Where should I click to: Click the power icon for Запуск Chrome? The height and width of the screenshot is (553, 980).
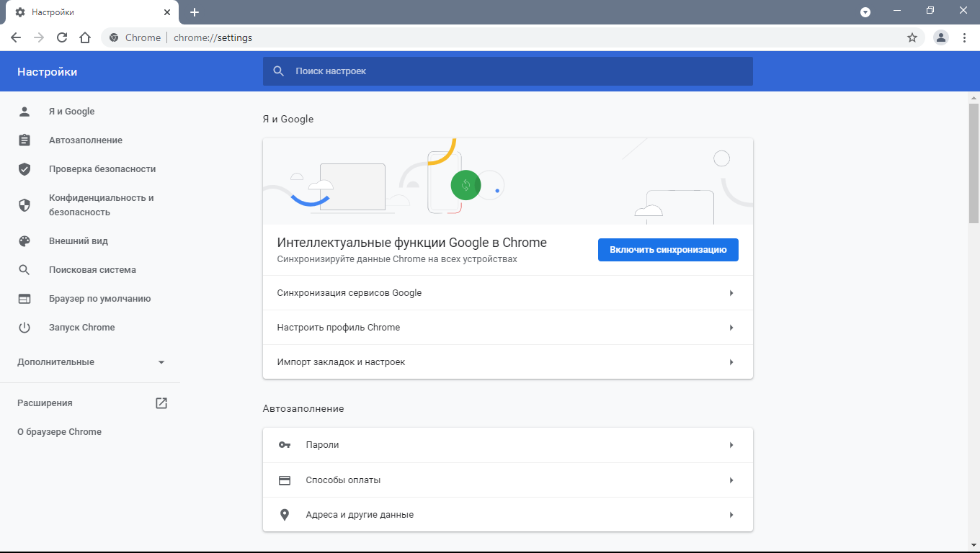24,328
